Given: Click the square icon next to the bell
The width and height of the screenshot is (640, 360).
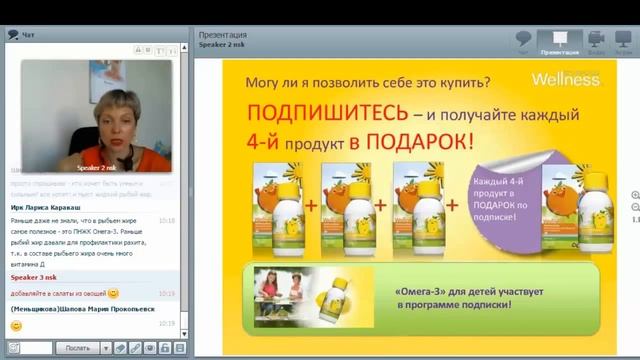Looking at the screenshot, I should (x=148, y=50).
